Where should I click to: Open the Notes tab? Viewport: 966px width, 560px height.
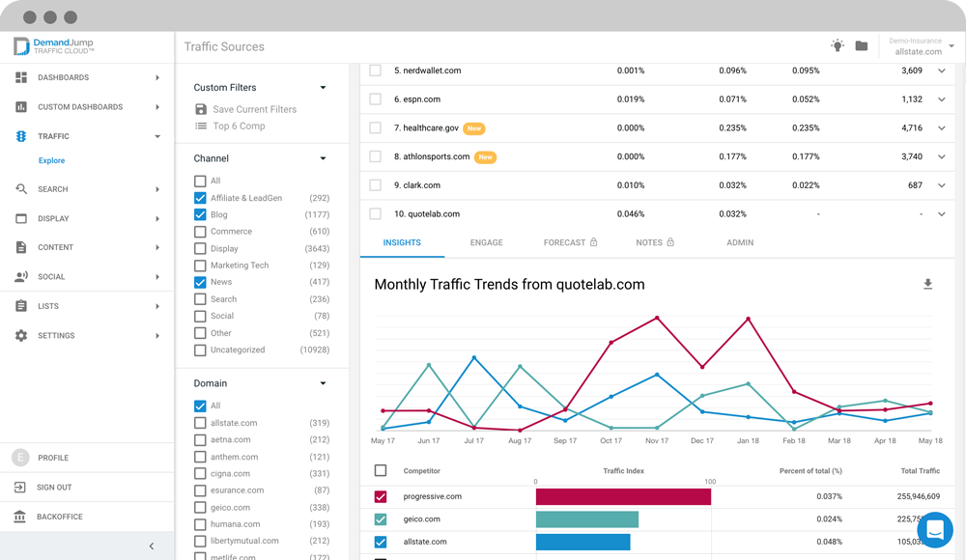point(655,242)
